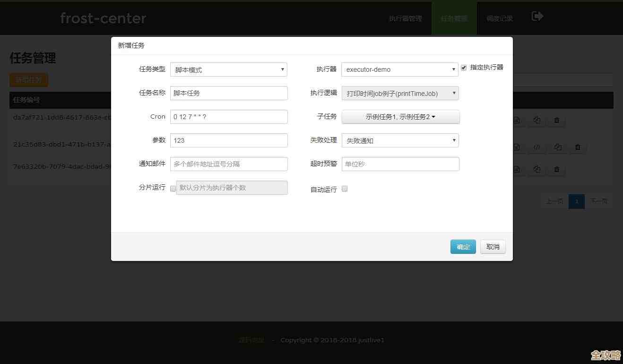Click the code </> icon on second task row
The width and height of the screenshot is (623, 364).
pyautogui.click(x=537, y=147)
